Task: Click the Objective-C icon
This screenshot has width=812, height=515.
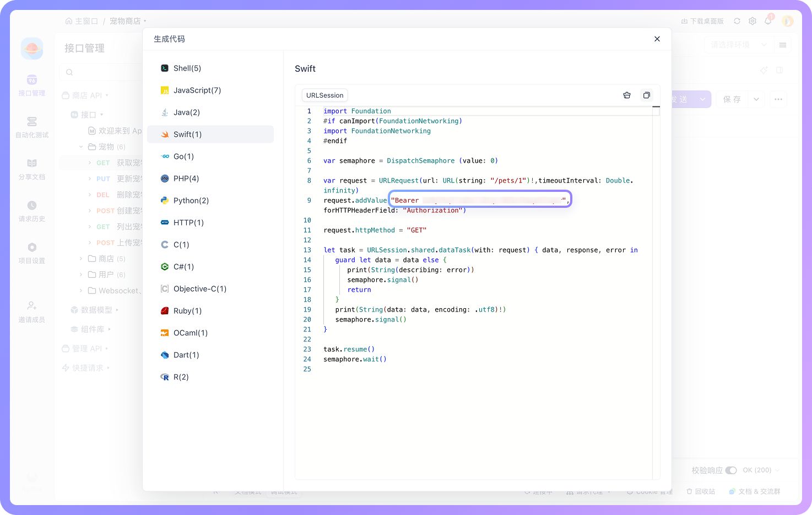Action: pos(165,289)
